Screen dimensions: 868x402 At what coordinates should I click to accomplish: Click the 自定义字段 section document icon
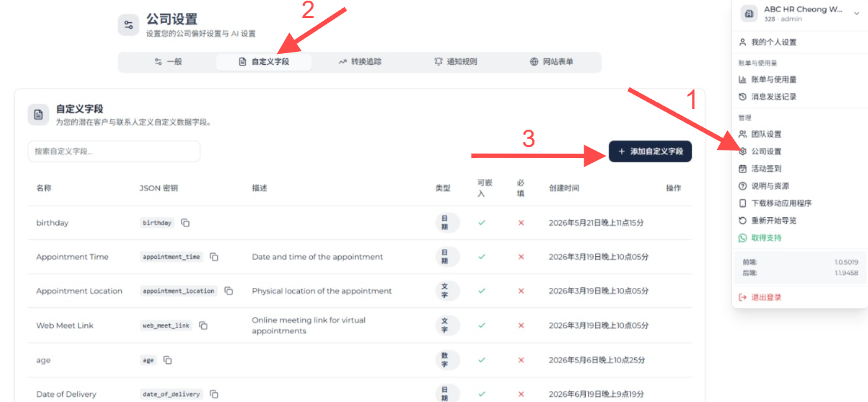coord(38,115)
